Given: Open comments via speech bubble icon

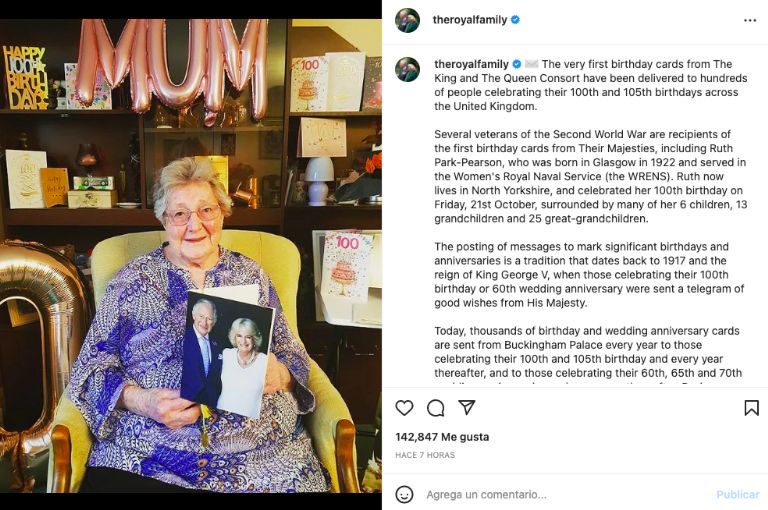Looking at the screenshot, I should 436,408.
